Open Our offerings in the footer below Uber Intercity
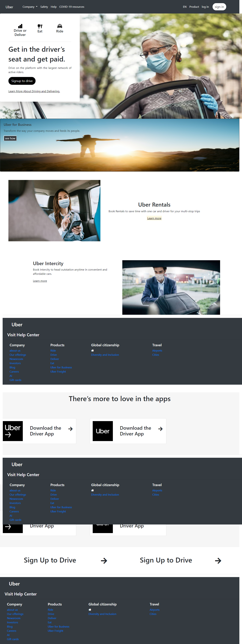This screenshot has width=242, height=644. 18,355
